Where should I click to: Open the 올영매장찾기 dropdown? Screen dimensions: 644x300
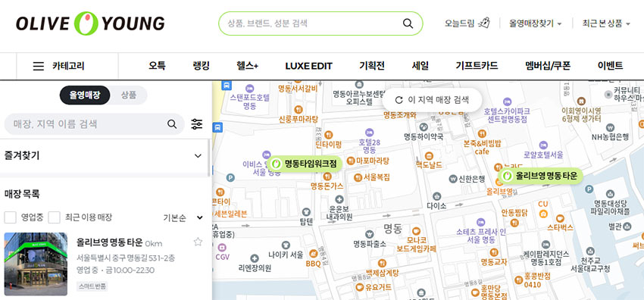point(535,23)
